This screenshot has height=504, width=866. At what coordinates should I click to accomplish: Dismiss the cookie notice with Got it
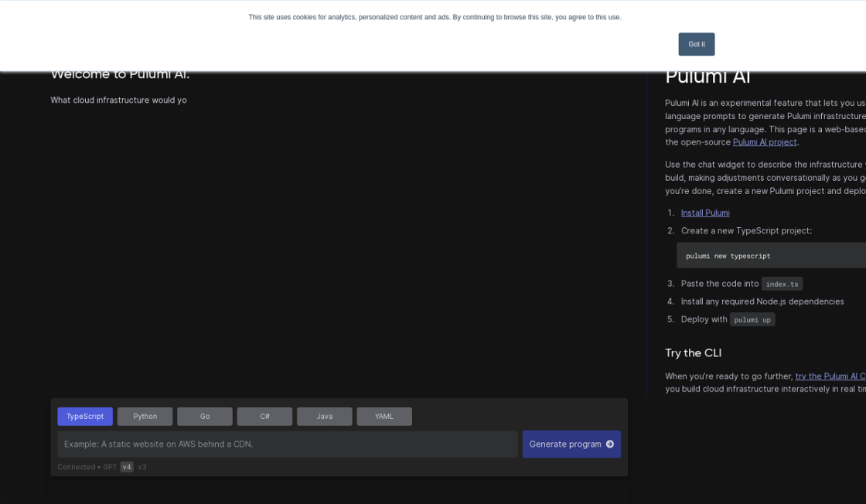(696, 44)
